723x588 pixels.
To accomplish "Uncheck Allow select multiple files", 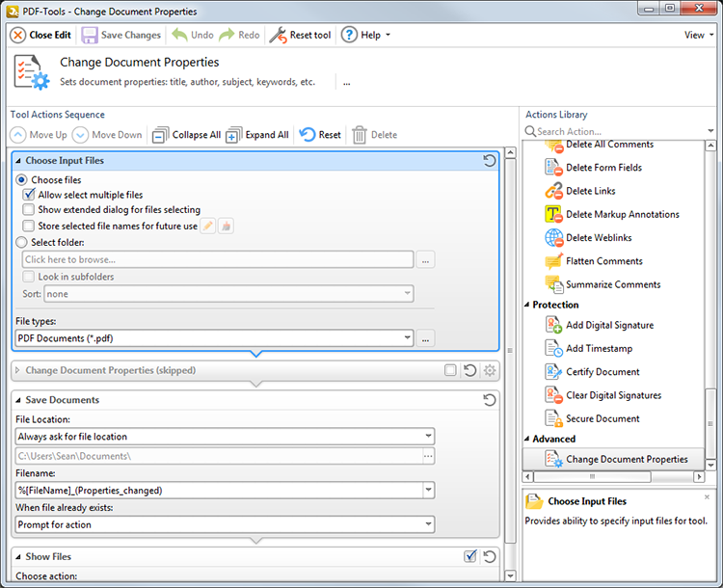I will pos(29,195).
